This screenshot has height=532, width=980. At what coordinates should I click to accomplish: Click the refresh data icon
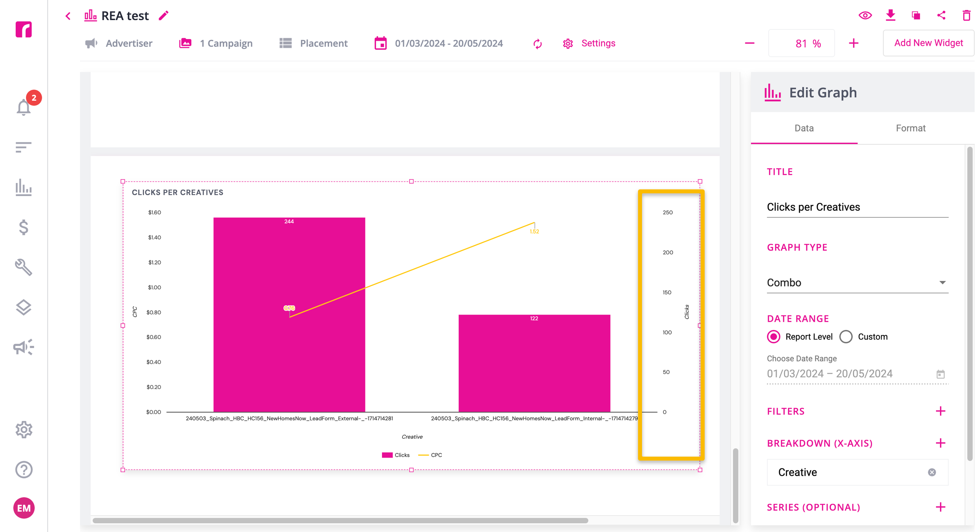pyautogui.click(x=537, y=44)
